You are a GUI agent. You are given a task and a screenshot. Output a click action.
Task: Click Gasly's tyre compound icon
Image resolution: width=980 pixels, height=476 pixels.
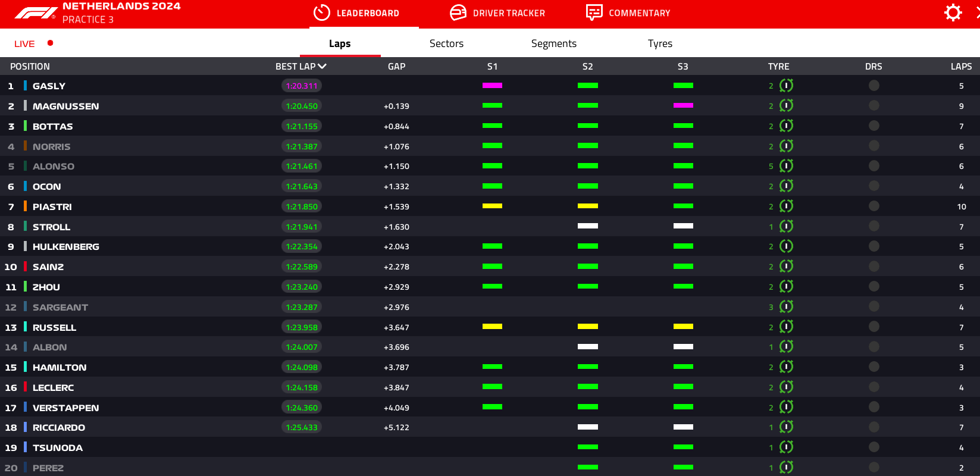tap(786, 86)
